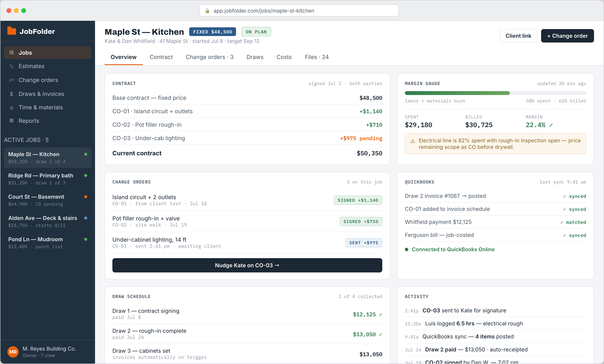Click the ON PLAN status badge
Viewport: 604px width, 364px height.
(x=256, y=32)
